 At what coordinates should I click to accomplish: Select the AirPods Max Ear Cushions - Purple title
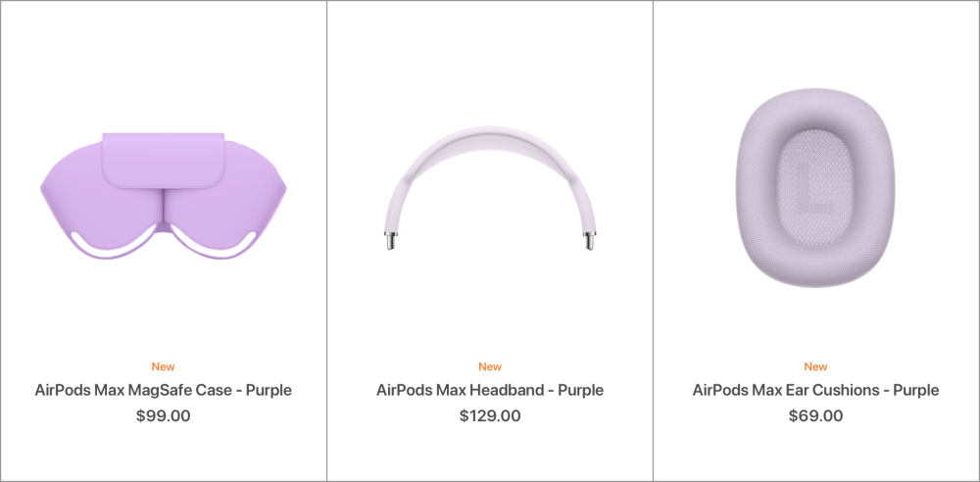click(x=815, y=390)
